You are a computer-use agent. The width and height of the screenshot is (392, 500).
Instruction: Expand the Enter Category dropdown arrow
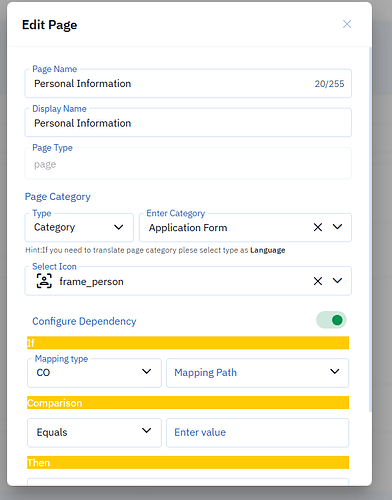click(x=337, y=227)
